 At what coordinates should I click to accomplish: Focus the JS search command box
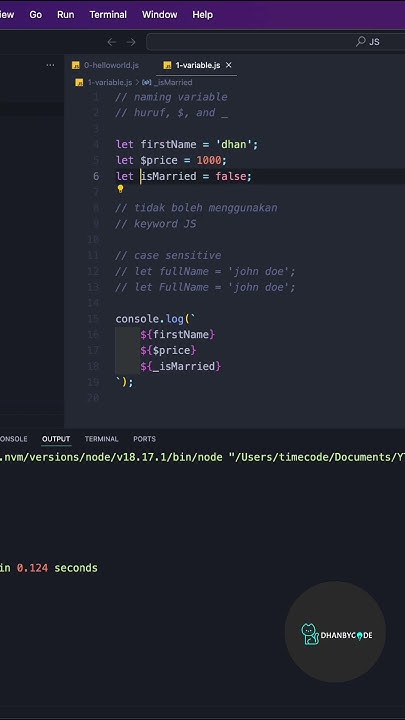[x=276, y=42]
